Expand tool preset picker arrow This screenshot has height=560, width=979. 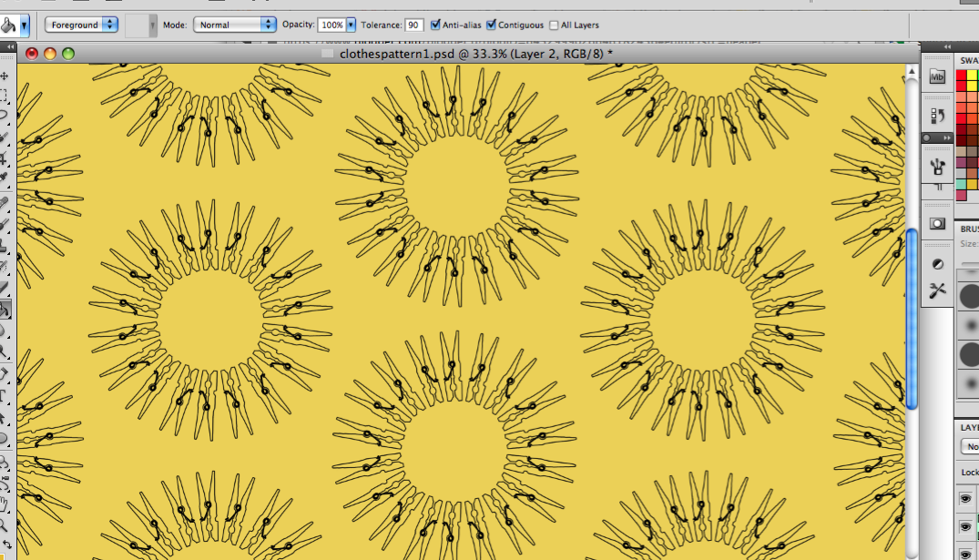click(x=25, y=25)
